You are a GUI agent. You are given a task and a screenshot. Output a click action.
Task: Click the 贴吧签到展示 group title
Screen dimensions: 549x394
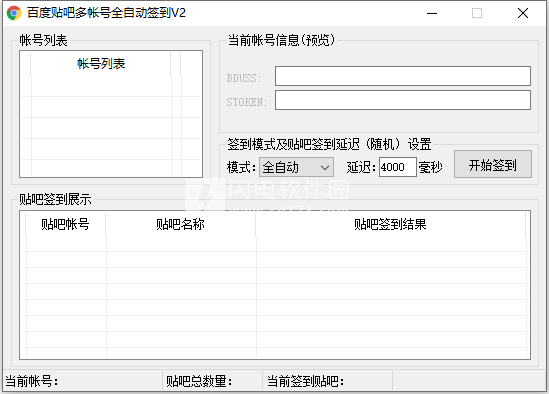pos(55,199)
